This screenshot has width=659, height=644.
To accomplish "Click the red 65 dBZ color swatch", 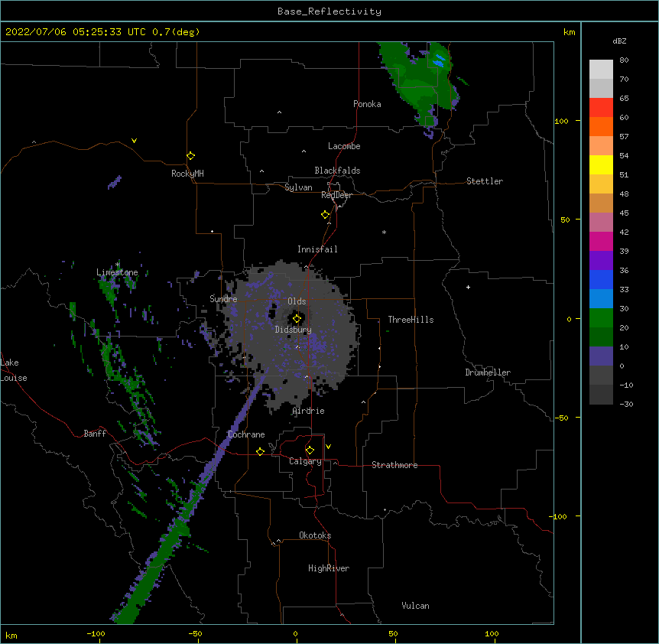I will tap(601, 107).
